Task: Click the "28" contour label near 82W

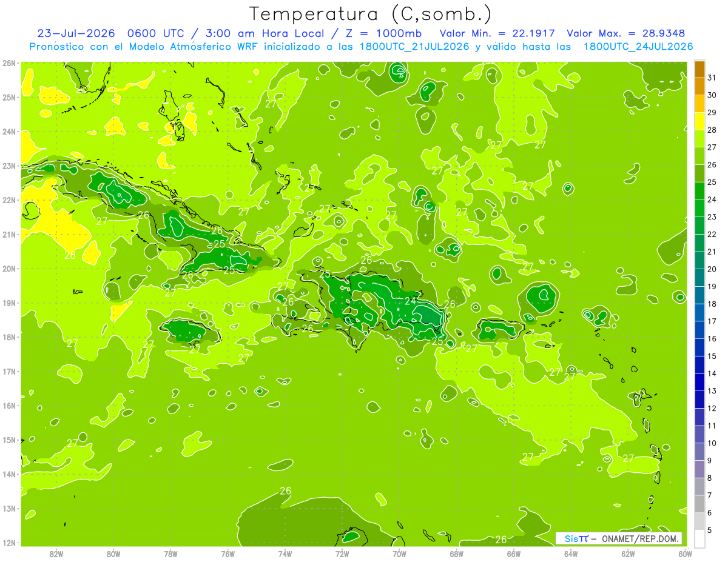Action: (x=70, y=255)
